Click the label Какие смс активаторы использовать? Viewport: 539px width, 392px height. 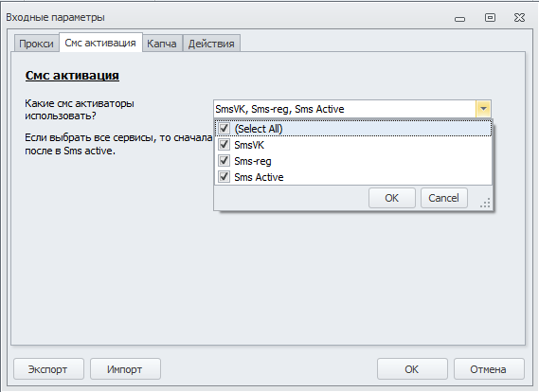pyautogui.click(x=80, y=110)
